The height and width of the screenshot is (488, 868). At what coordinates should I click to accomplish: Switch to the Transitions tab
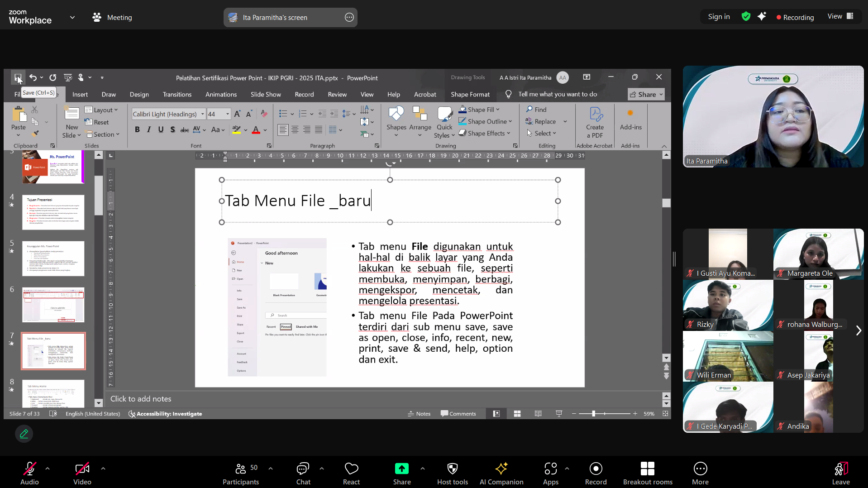pos(177,94)
